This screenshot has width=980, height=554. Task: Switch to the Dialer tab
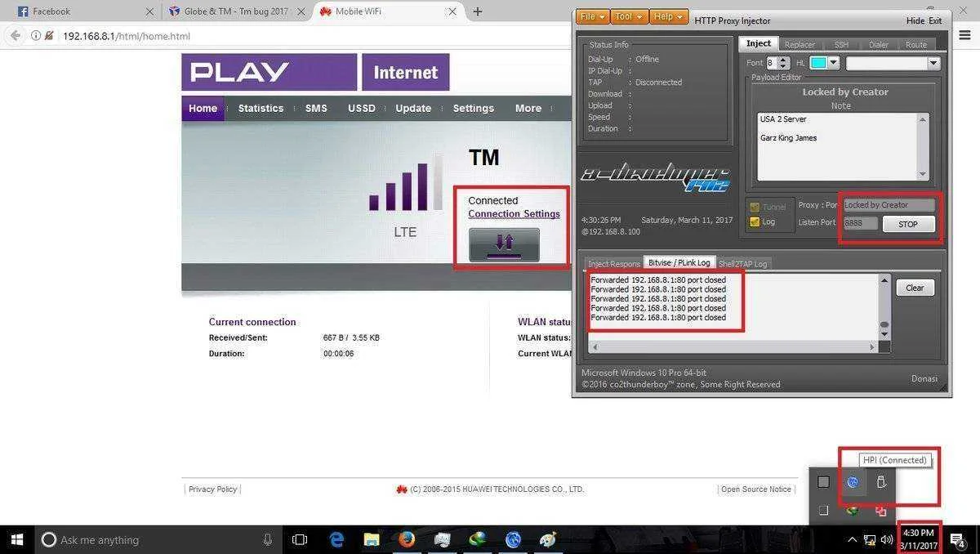(x=879, y=44)
